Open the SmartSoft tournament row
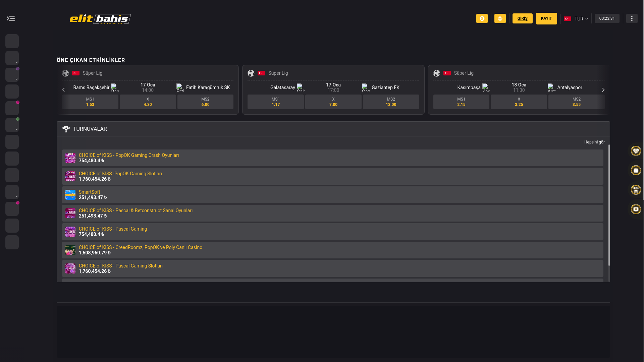The height and width of the screenshot is (362, 644). tap(333, 195)
